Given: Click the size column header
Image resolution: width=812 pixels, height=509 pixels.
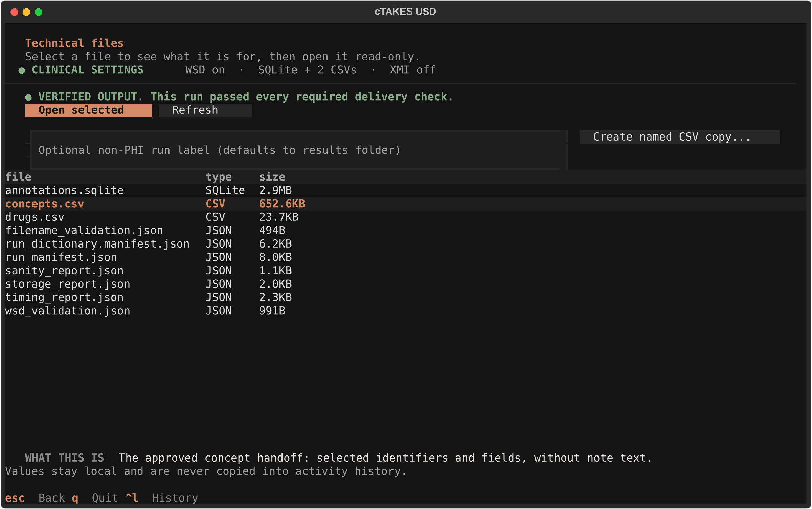Looking at the screenshot, I should click(272, 177).
